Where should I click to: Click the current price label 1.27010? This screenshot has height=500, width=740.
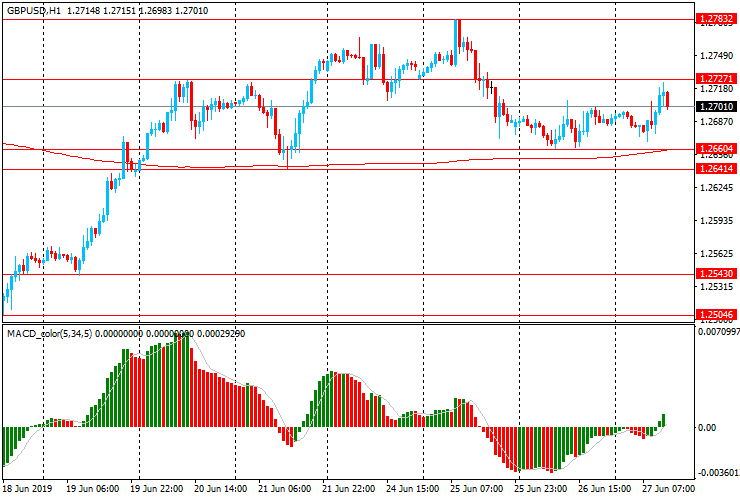pyautogui.click(x=716, y=107)
